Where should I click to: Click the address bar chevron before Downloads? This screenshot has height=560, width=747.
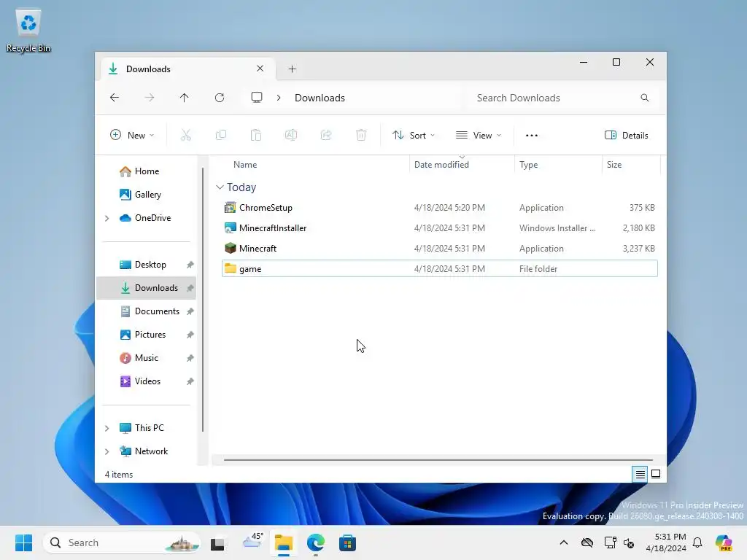[x=279, y=98]
